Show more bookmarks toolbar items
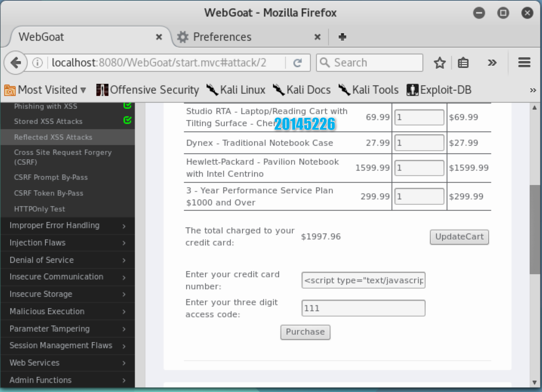The height and width of the screenshot is (392, 542). coord(533,90)
